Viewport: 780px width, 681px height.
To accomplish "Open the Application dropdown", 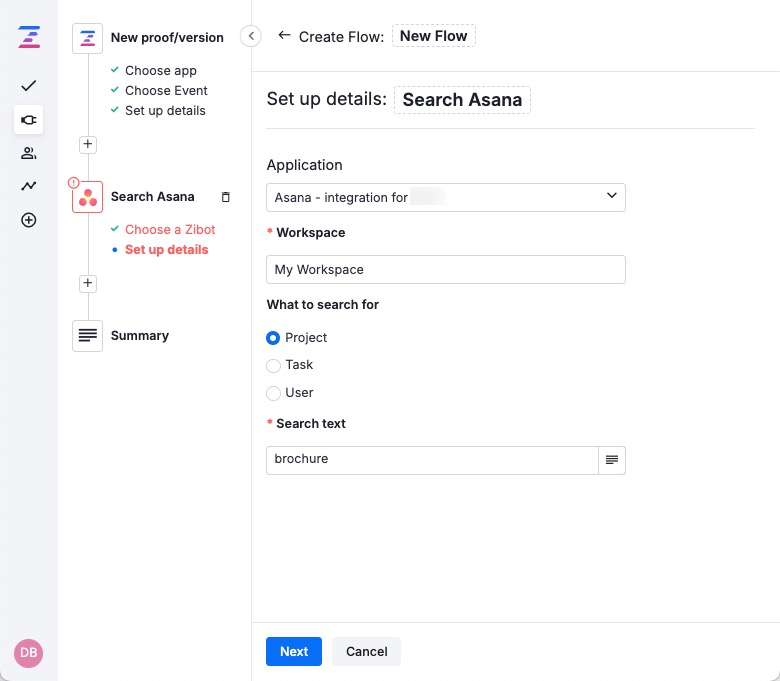I will (445, 197).
